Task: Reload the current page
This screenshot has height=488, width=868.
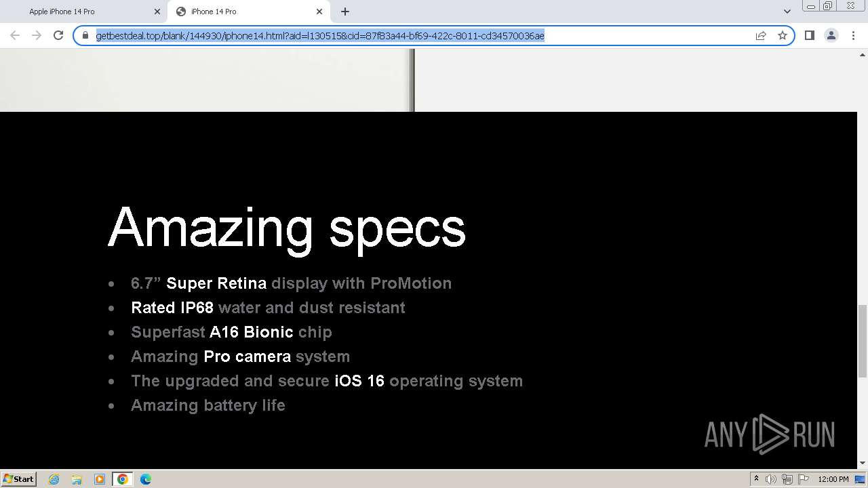Action: pyautogui.click(x=58, y=35)
